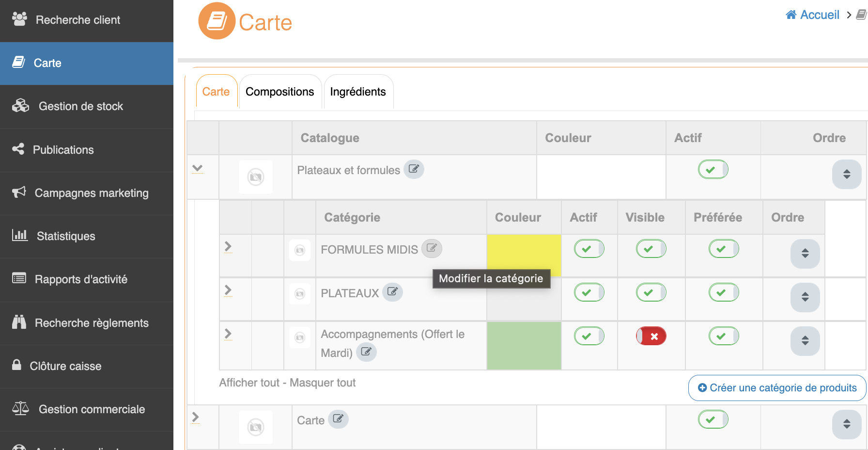Click the Statistiques chart icon in sidebar
This screenshot has height=450, width=868.
pyautogui.click(x=20, y=236)
